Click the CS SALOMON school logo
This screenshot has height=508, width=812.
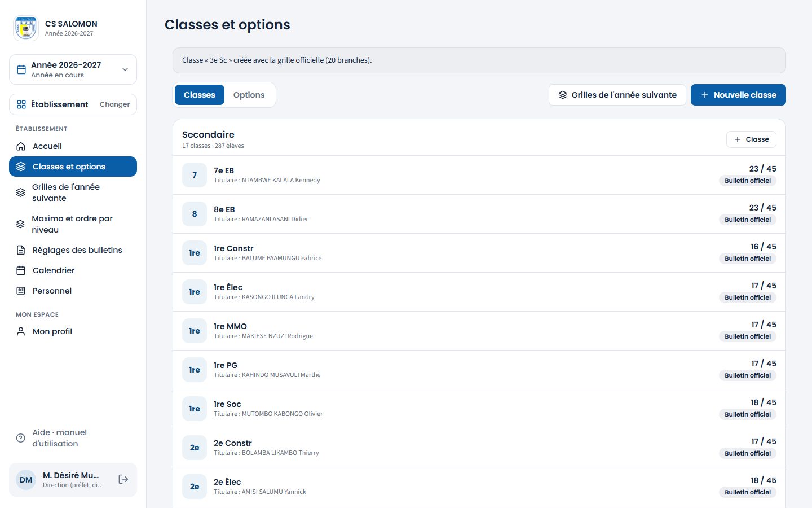pos(26,28)
